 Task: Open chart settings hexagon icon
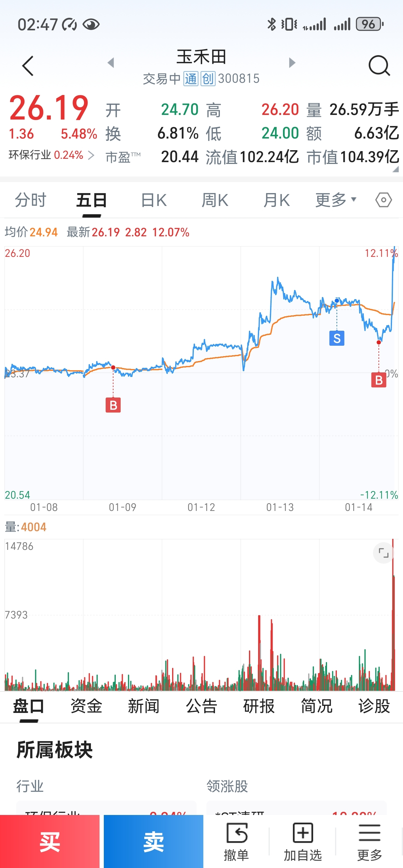(383, 200)
